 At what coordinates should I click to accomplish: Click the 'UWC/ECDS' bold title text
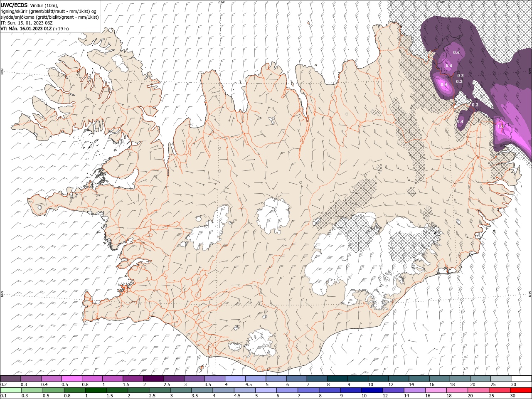pyautogui.click(x=14, y=5)
